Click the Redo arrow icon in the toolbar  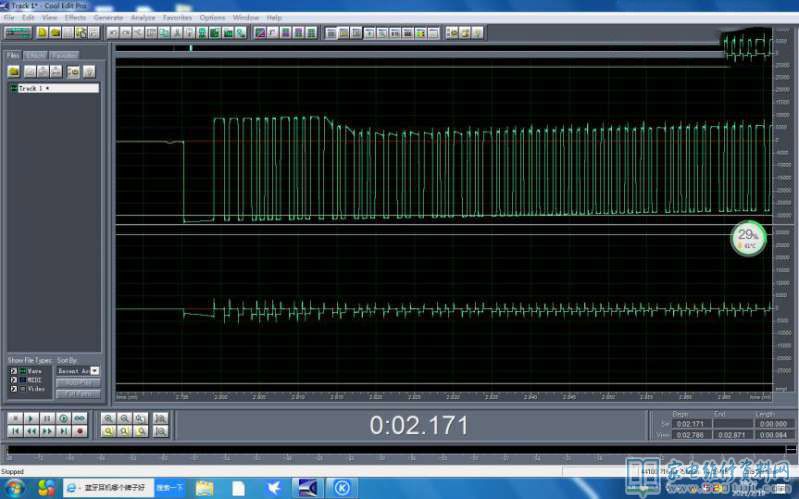point(125,33)
